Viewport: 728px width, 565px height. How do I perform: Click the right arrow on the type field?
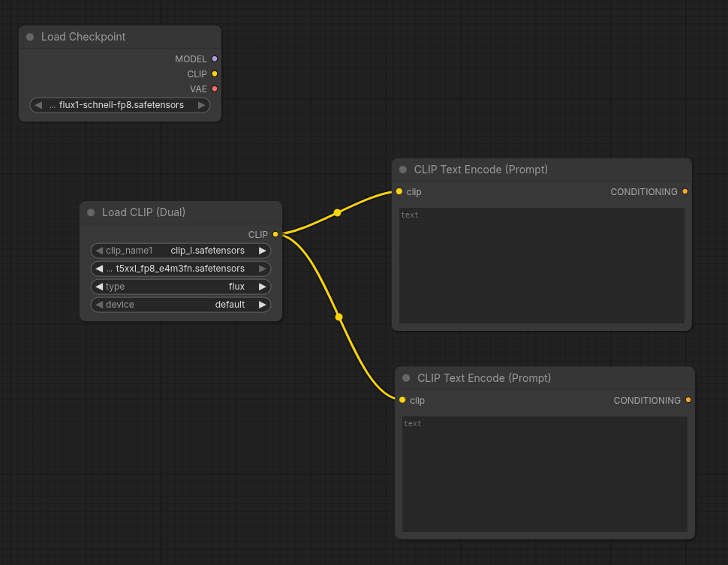[263, 287]
